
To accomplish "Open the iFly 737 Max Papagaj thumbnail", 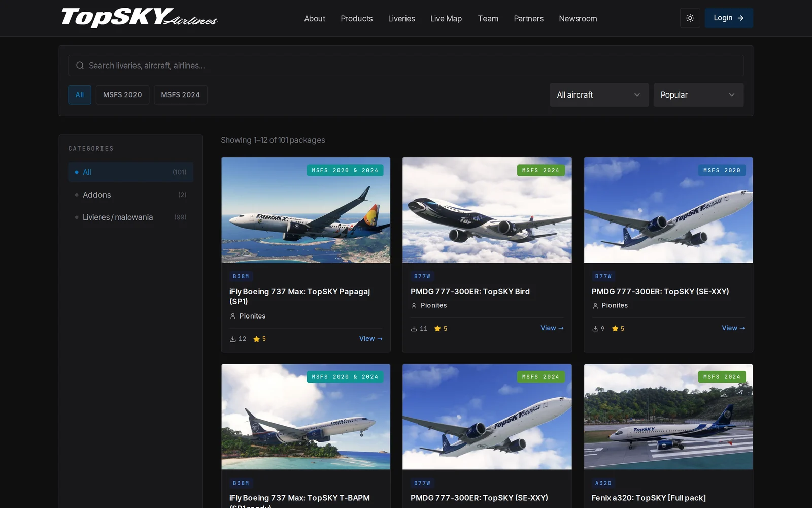I will [306, 210].
